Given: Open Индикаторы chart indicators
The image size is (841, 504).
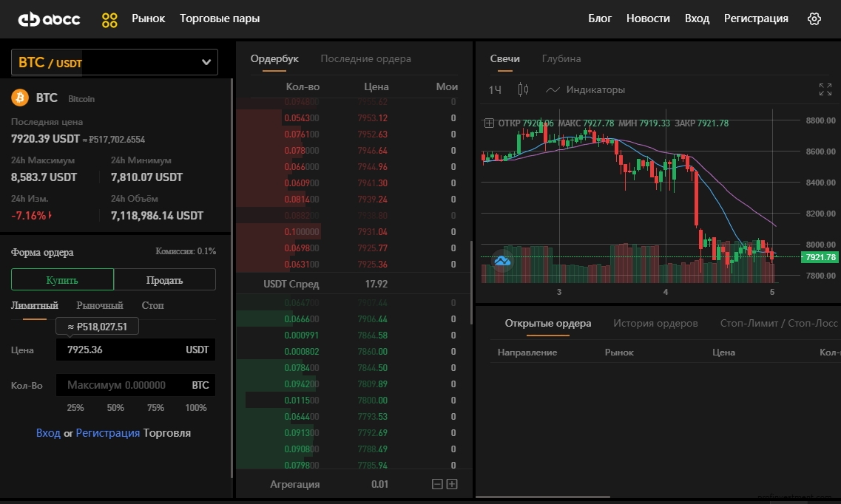Looking at the screenshot, I should tap(585, 90).
